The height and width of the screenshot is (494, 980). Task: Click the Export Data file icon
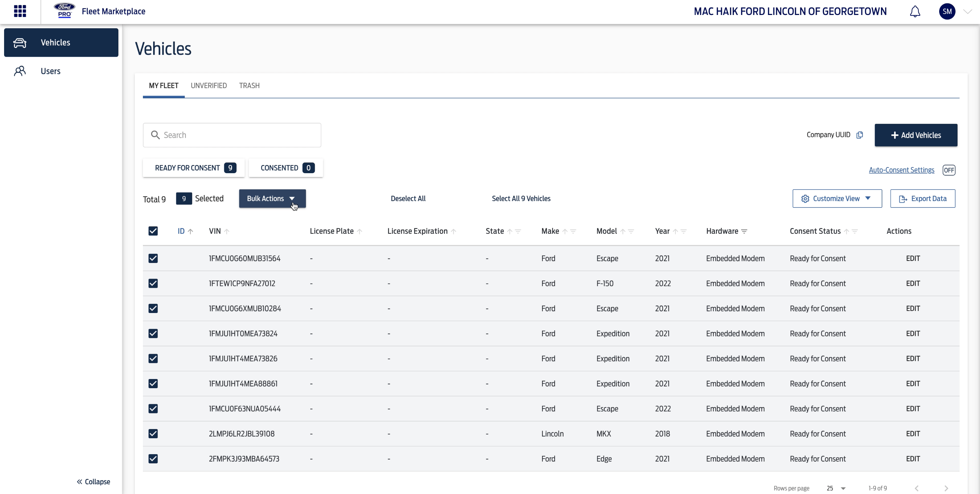click(903, 199)
